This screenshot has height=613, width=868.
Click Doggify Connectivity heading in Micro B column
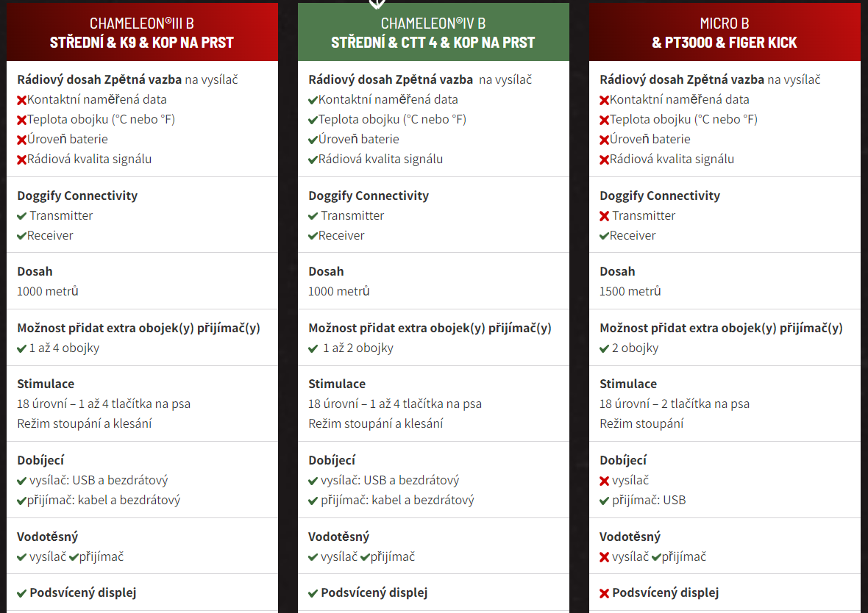coord(660,196)
